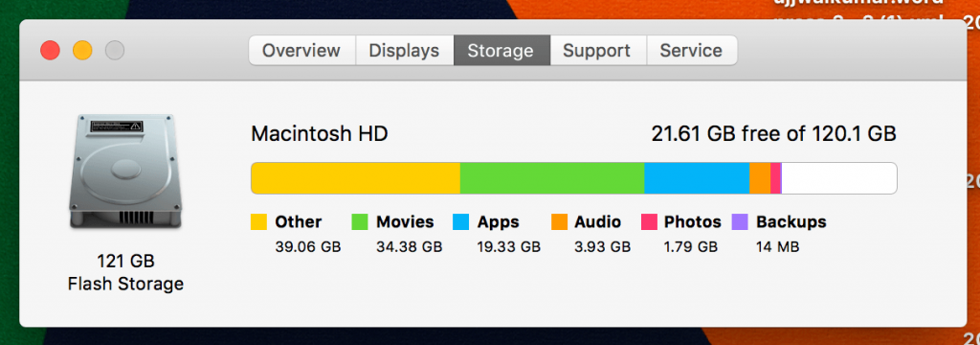Open the Service tab
Screen dimensions: 980x345
point(691,50)
